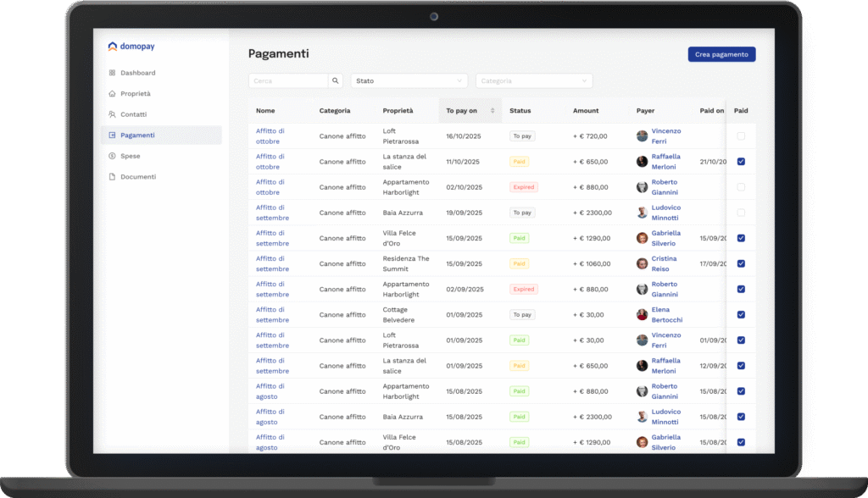Check Paid box for Loft Pietrarossa 16/10/2025

point(741,136)
